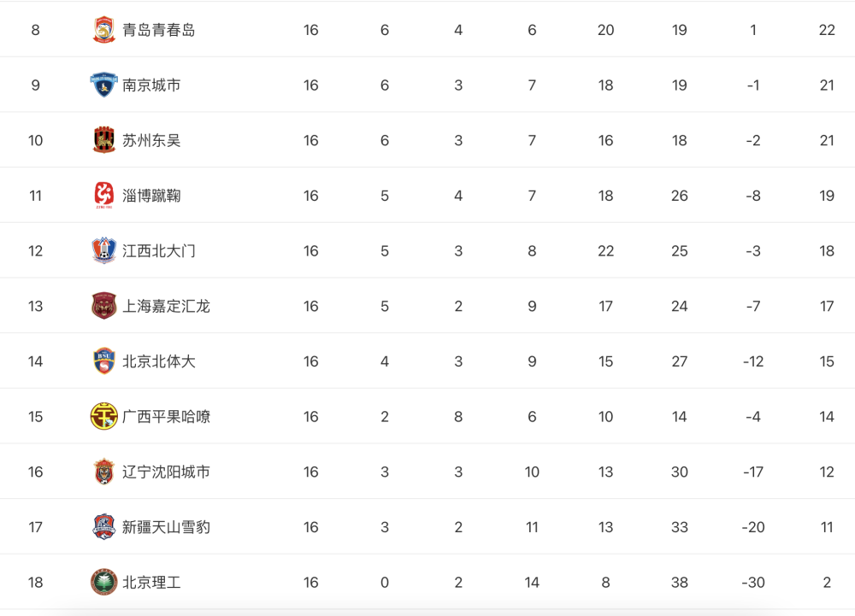Click the 广西平果哈嘹 team name
Screen dimensions: 855x616
tap(166, 417)
